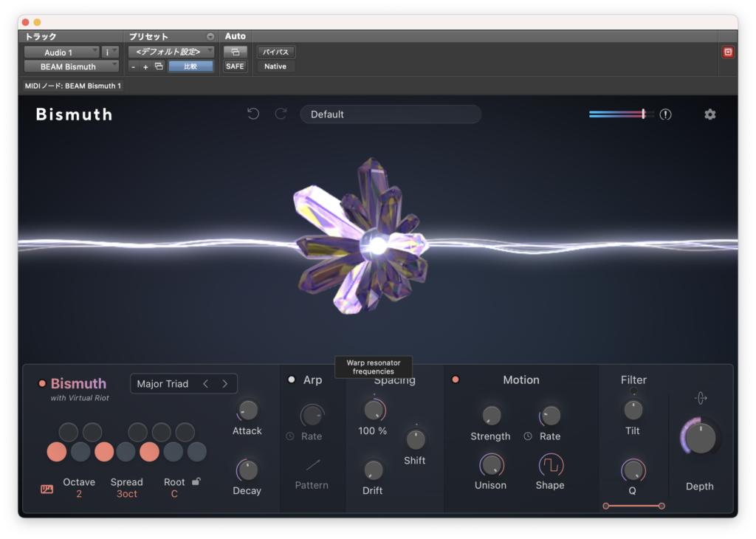Image resolution: width=756 pixels, height=539 pixels.
Task: Undo the last change in Bismuth
Action: pos(253,114)
